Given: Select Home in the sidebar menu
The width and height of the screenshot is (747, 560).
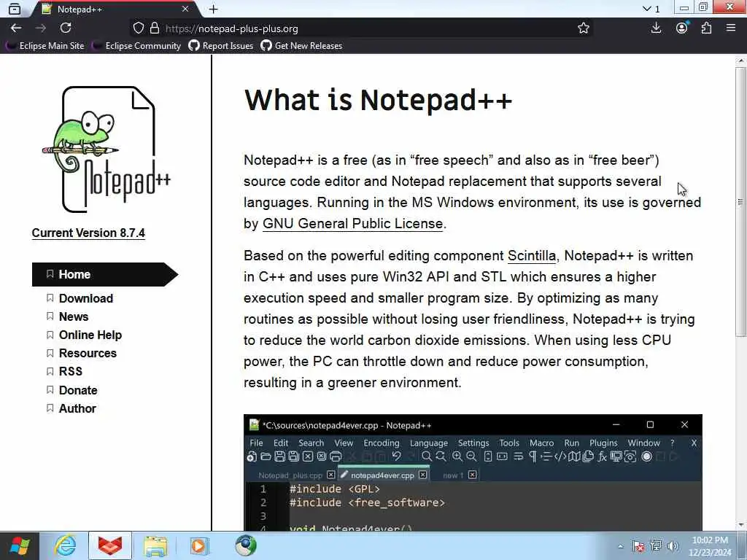Looking at the screenshot, I should [x=105, y=274].
